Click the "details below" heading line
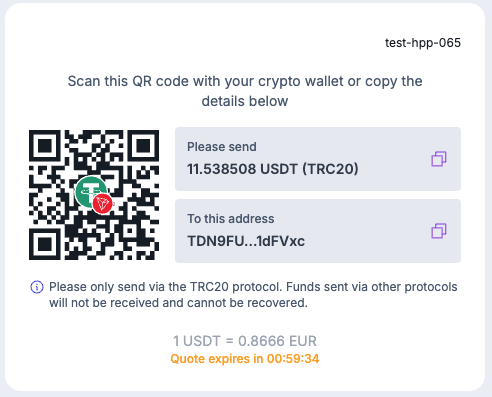The image size is (492, 397). coord(245,101)
